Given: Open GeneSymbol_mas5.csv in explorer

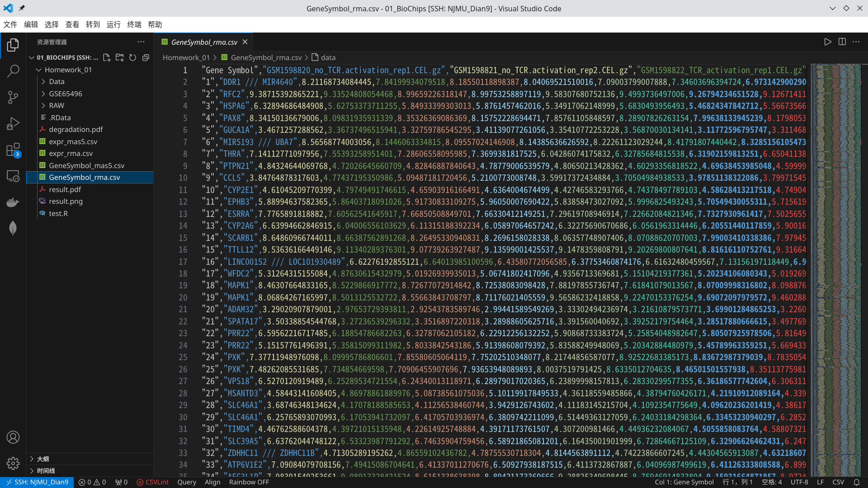Looking at the screenshot, I should 90,165.
